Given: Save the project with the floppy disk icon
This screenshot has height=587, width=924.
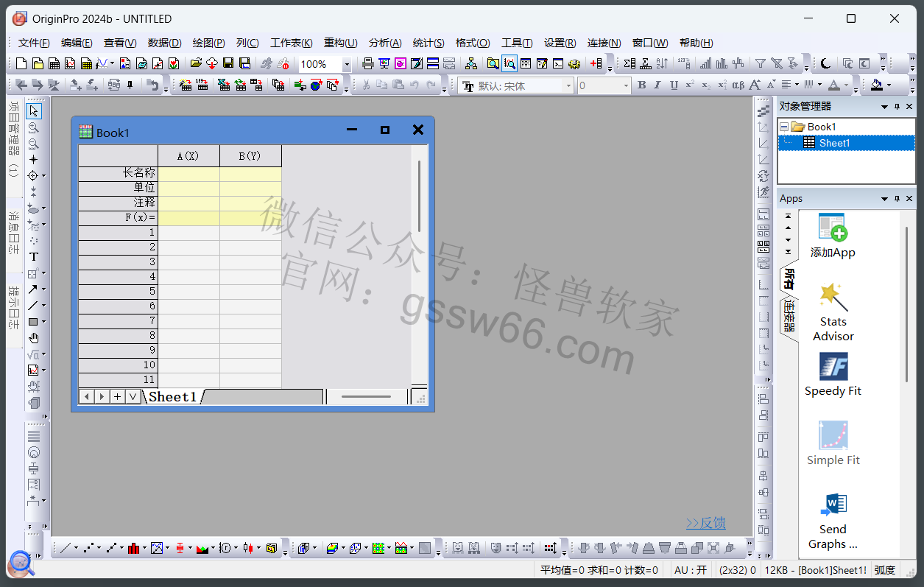Looking at the screenshot, I should click(228, 64).
